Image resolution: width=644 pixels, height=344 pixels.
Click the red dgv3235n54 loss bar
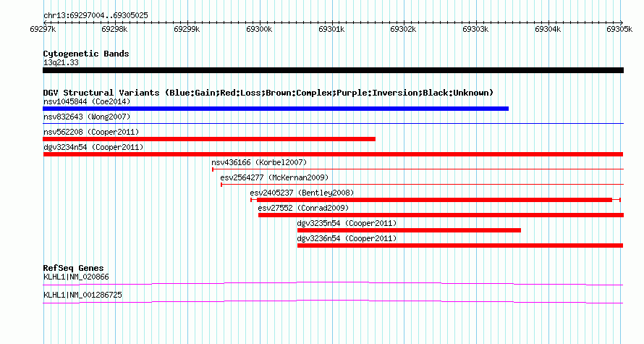coord(409,230)
